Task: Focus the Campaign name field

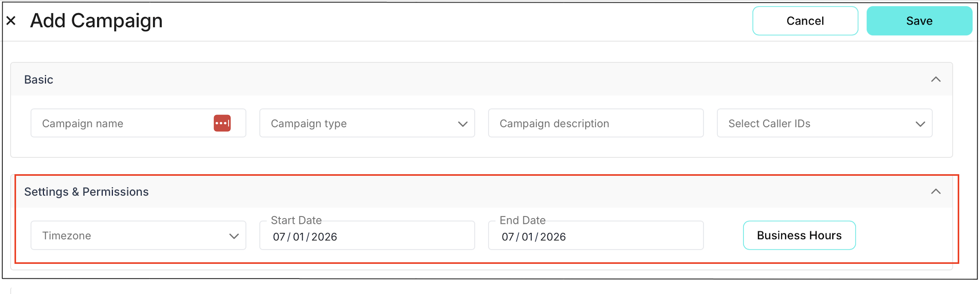Action: click(x=121, y=123)
